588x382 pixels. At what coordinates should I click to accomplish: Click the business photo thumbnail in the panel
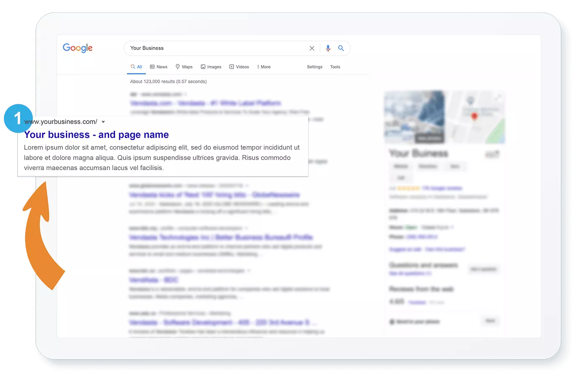[414, 117]
